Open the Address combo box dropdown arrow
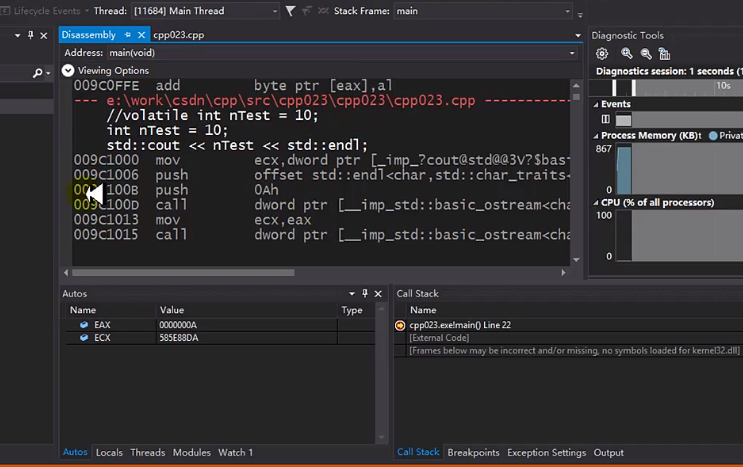Image resolution: width=743 pixels, height=467 pixels. (x=572, y=53)
